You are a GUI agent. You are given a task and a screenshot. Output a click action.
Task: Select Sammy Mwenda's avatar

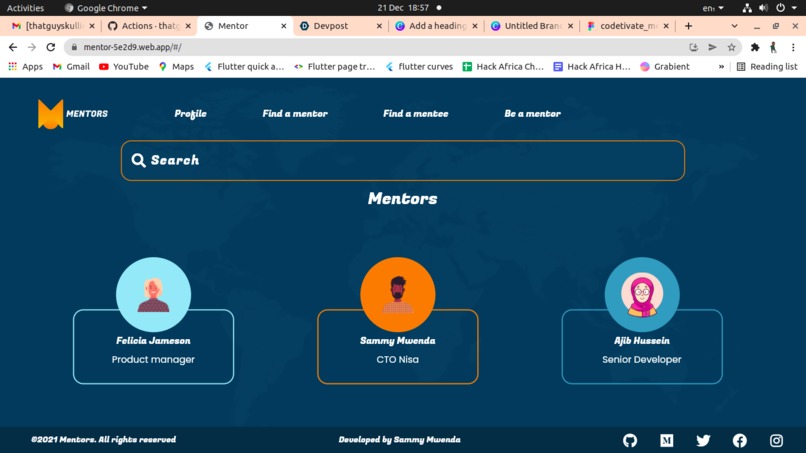click(x=397, y=295)
